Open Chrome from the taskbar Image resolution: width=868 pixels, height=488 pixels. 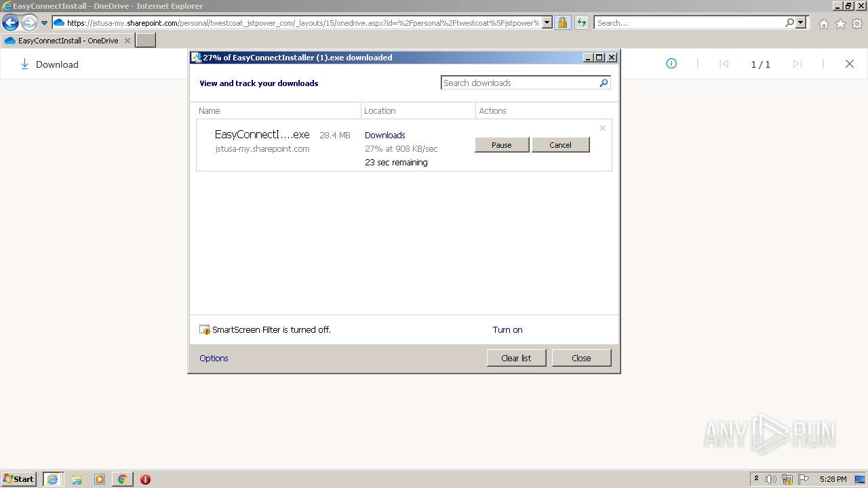point(123,479)
